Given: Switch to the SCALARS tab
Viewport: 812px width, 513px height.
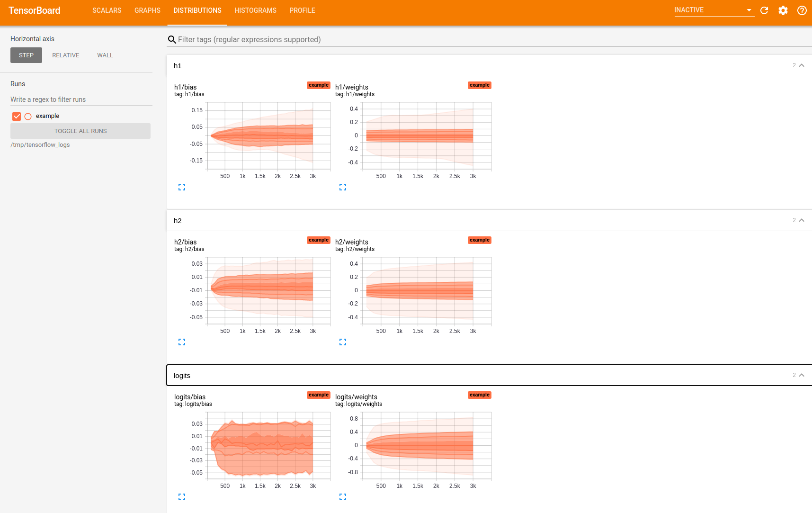Looking at the screenshot, I should click(x=107, y=10).
